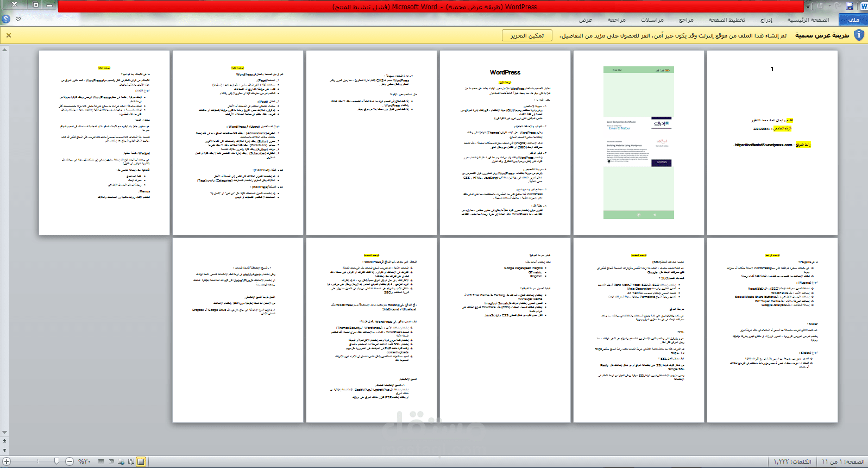The width and height of the screenshot is (868, 468).
Task: Expand the ribbon using the chevron arrow
Action: coord(18,19)
